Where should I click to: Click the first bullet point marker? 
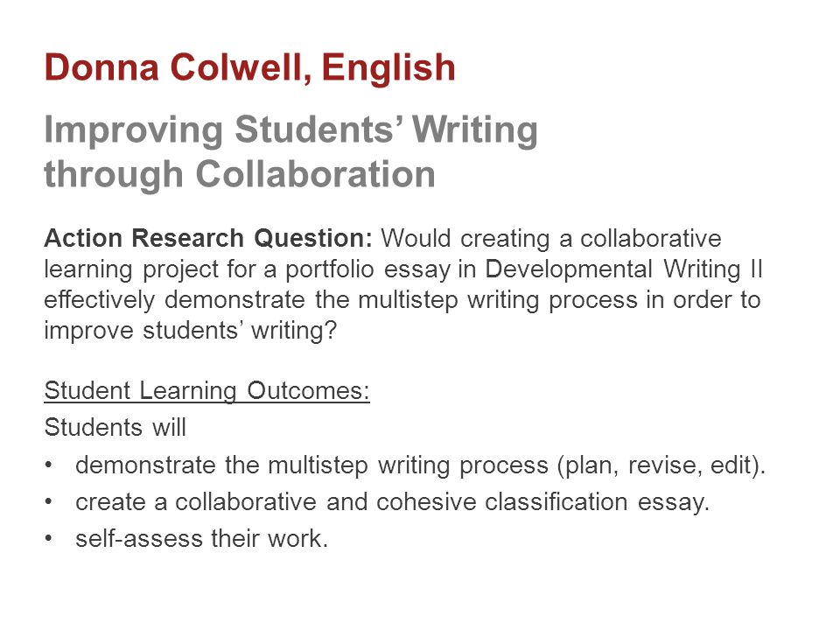pyautogui.click(x=49, y=465)
